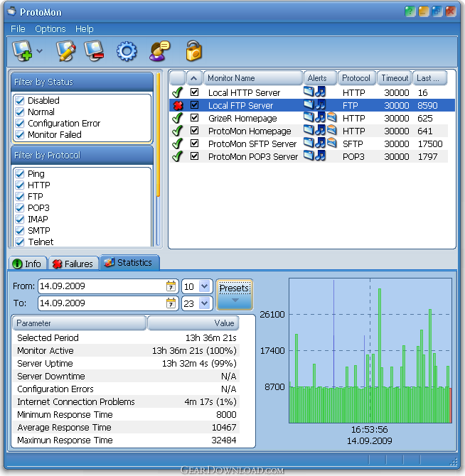This screenshot has width=465, height=476.
Task: Click the To date input field
Action: (x=100, y=303)
